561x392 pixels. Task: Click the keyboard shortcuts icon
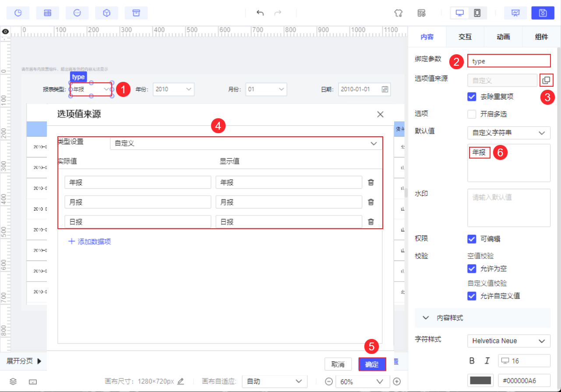click(33, 381)
